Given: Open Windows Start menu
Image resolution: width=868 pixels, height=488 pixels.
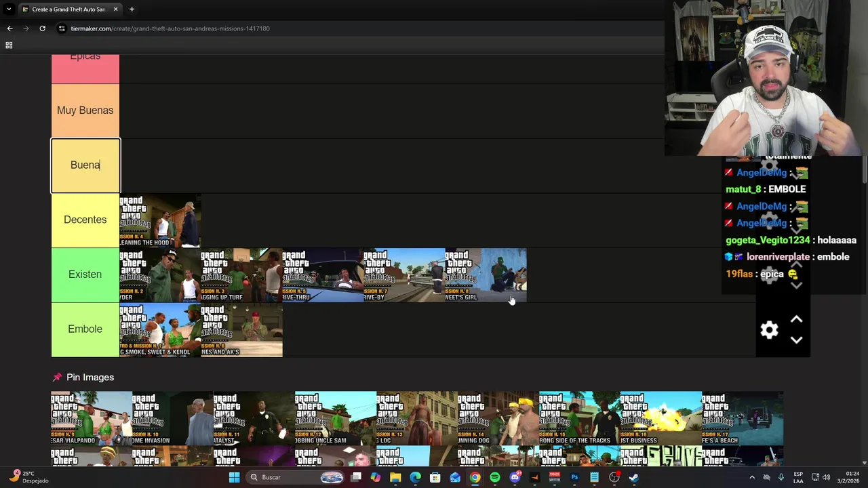Looking at the screenshot, I should coord(234,477).
